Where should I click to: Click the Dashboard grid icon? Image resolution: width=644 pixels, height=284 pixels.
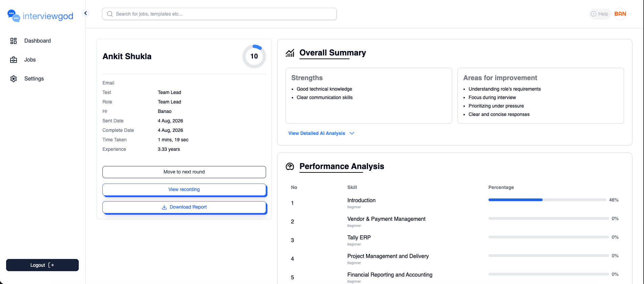(14, 41)
